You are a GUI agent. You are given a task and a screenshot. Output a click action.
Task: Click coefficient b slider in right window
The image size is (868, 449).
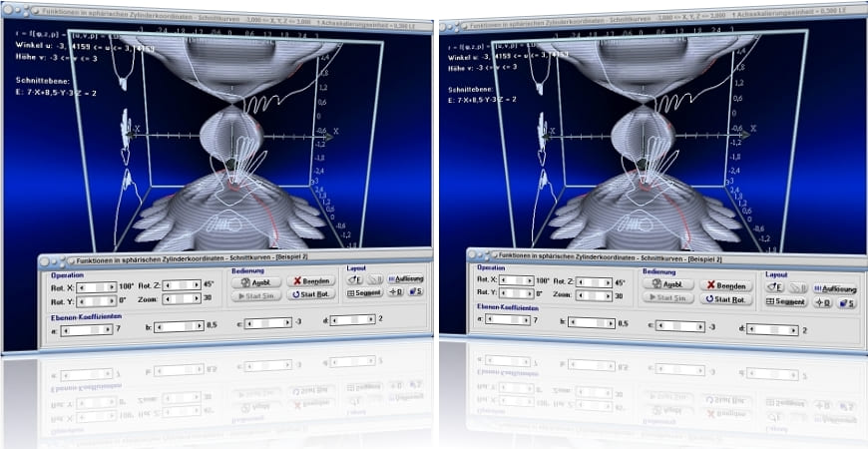coord(590,323)
